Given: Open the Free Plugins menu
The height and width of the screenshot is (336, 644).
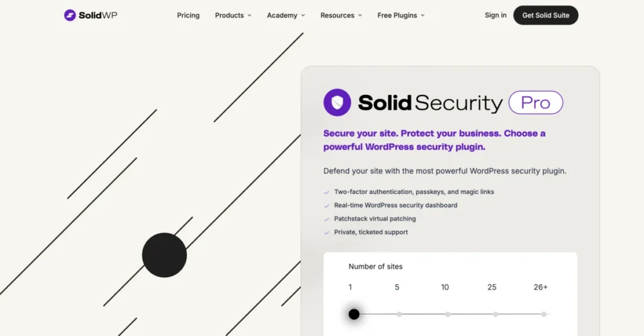Looking at the screenshot, I should (x=401, y=15).
